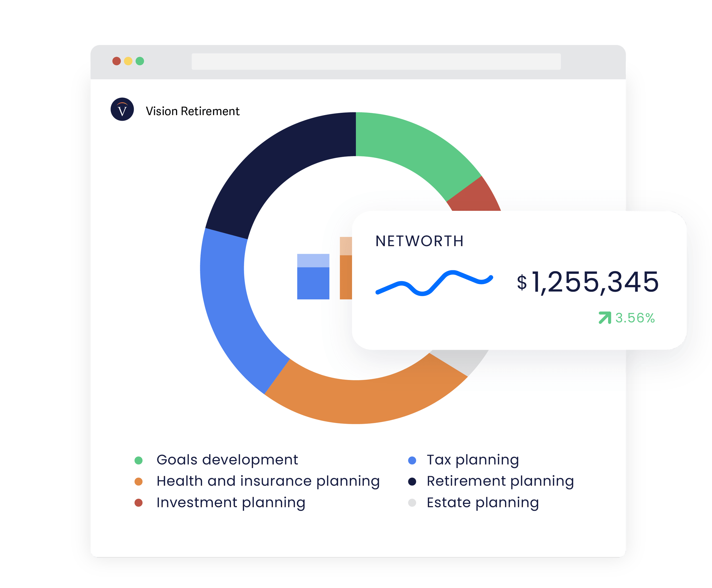
Task: Click the $1,255,345 networth amount
Action: 588,282
